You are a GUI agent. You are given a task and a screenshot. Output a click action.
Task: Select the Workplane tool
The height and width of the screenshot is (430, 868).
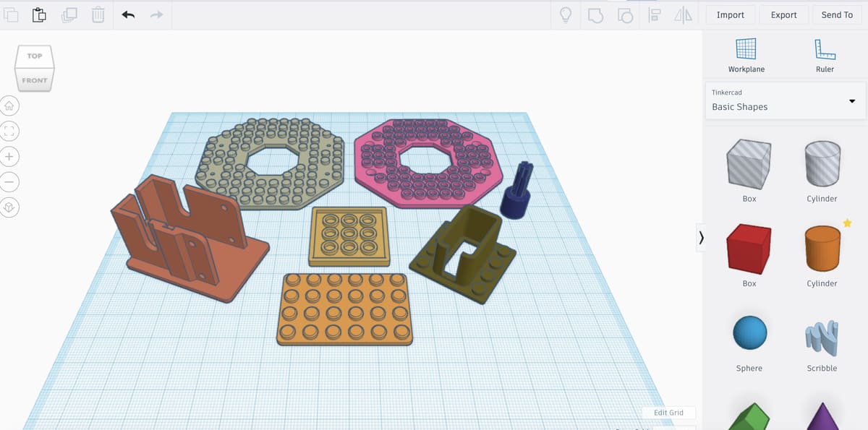point(746,56)
